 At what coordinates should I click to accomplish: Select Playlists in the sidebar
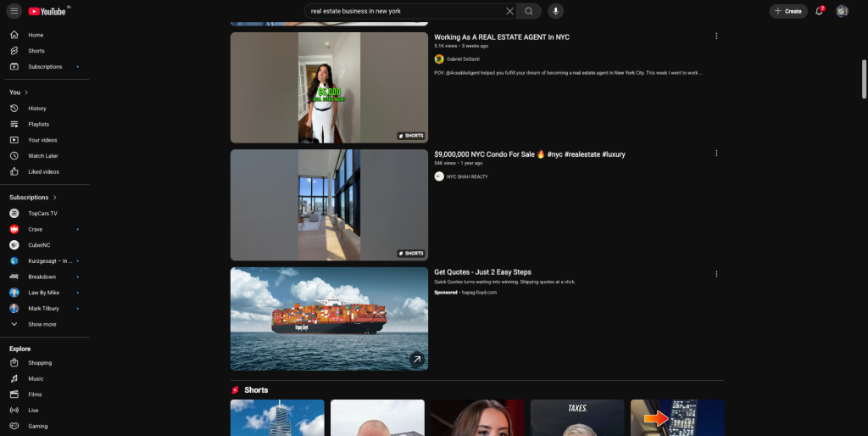38,125
